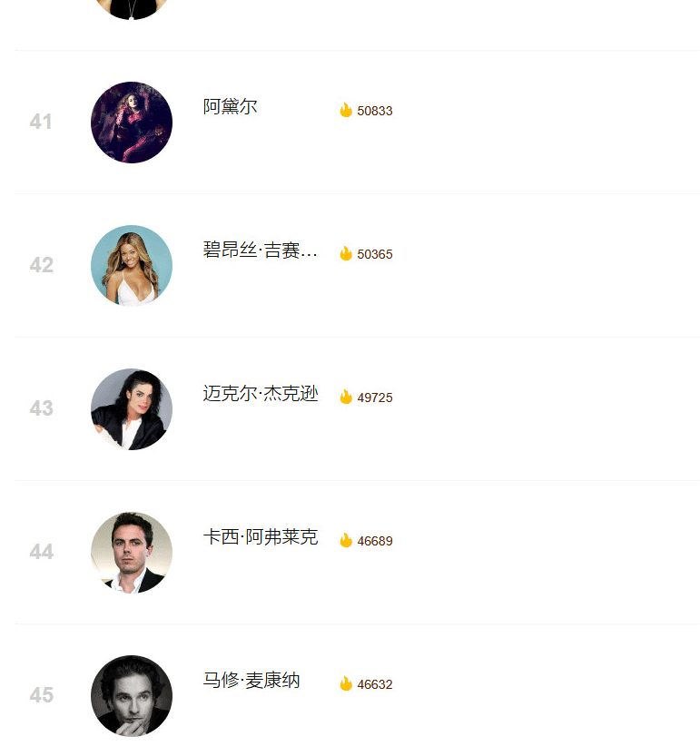Select rank number 41
This screenshot has height=756, width=700.
coord(41,122)
